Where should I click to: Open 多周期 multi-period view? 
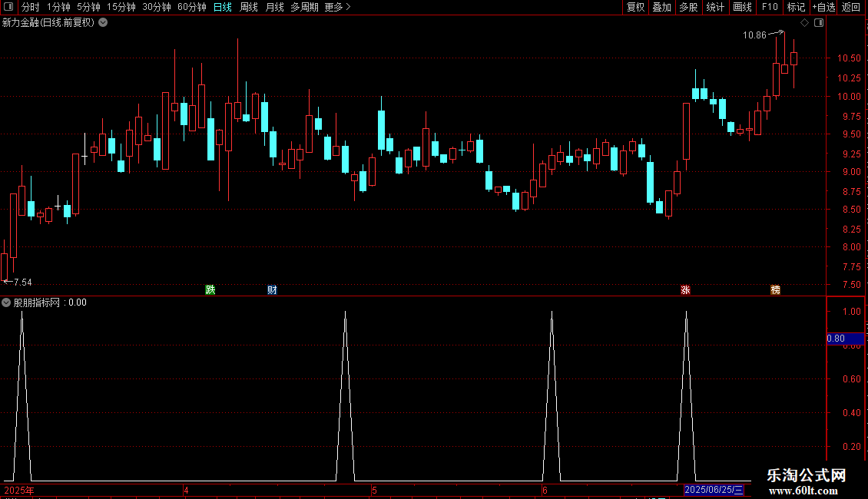304,7
